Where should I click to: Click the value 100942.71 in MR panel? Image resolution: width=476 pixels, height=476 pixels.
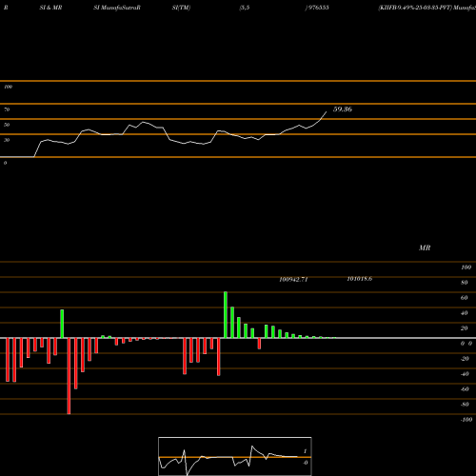click(293, 279)
